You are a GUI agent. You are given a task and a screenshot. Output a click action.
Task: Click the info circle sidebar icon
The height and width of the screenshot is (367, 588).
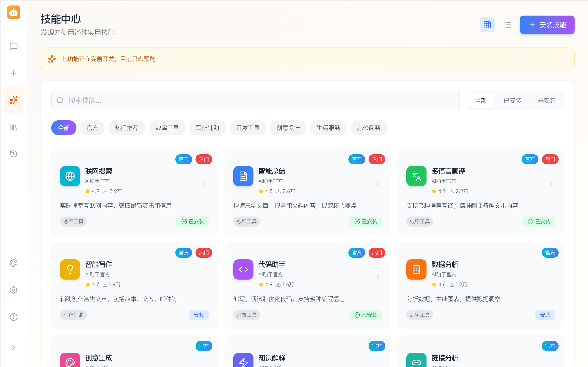click(x=14, y=317)
